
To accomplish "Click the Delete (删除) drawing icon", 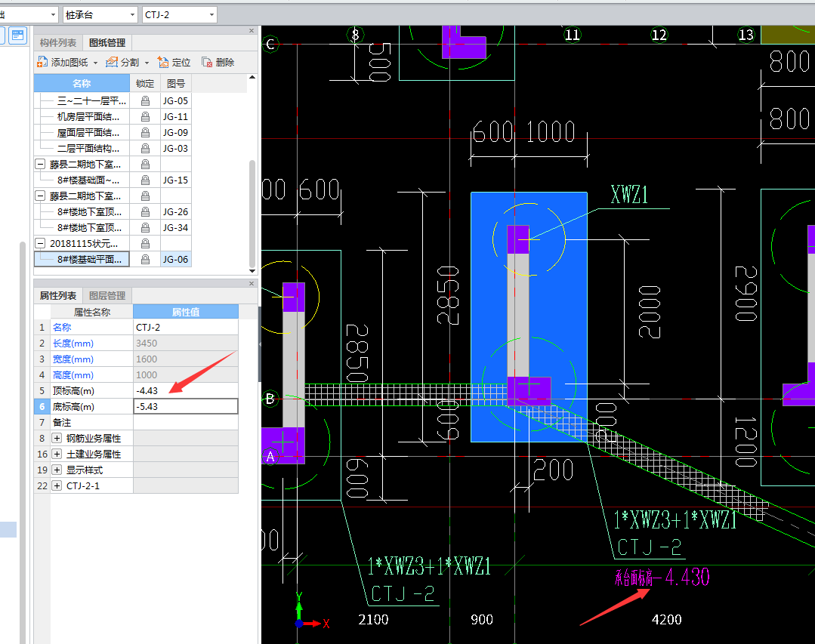I will (207, 63).
